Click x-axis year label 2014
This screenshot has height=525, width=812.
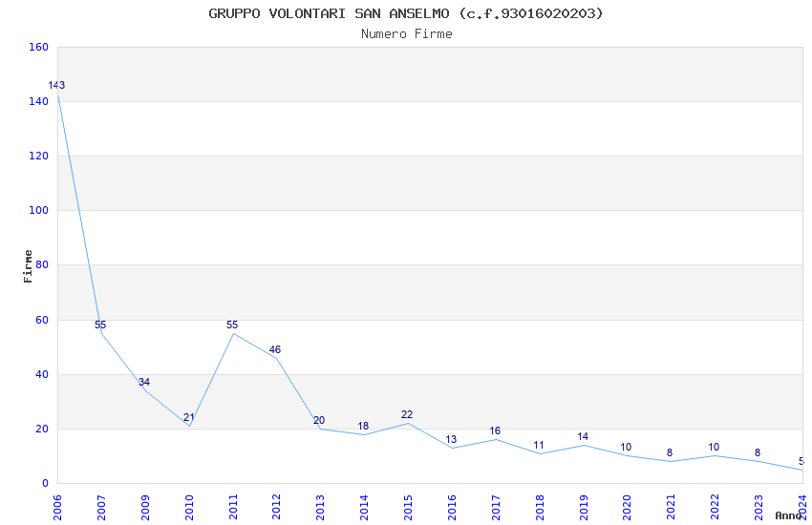coord(364,508)
